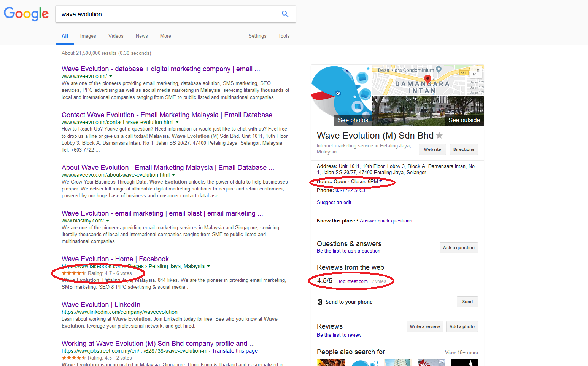Expand the map with fullscreen icon
This screenshot has width=588, height=366.
click(476, 72)
